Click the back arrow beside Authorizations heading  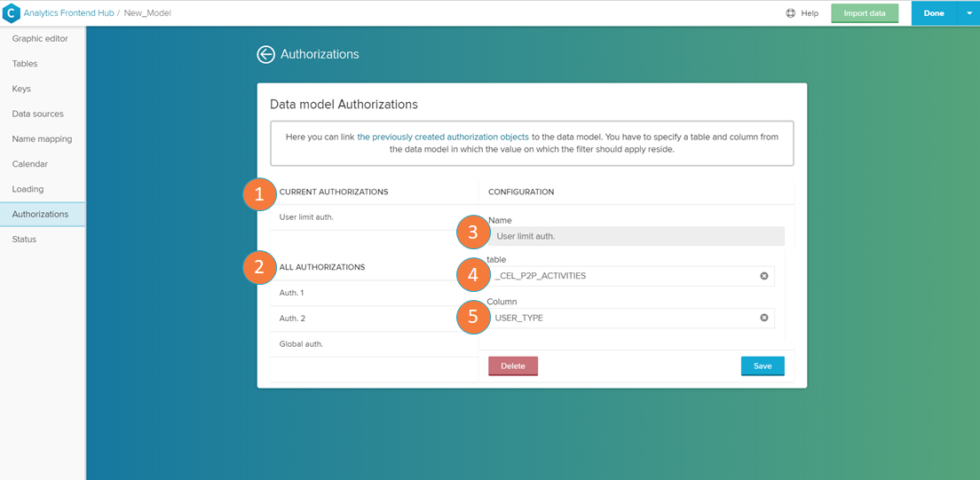click(x=265, y=54)
